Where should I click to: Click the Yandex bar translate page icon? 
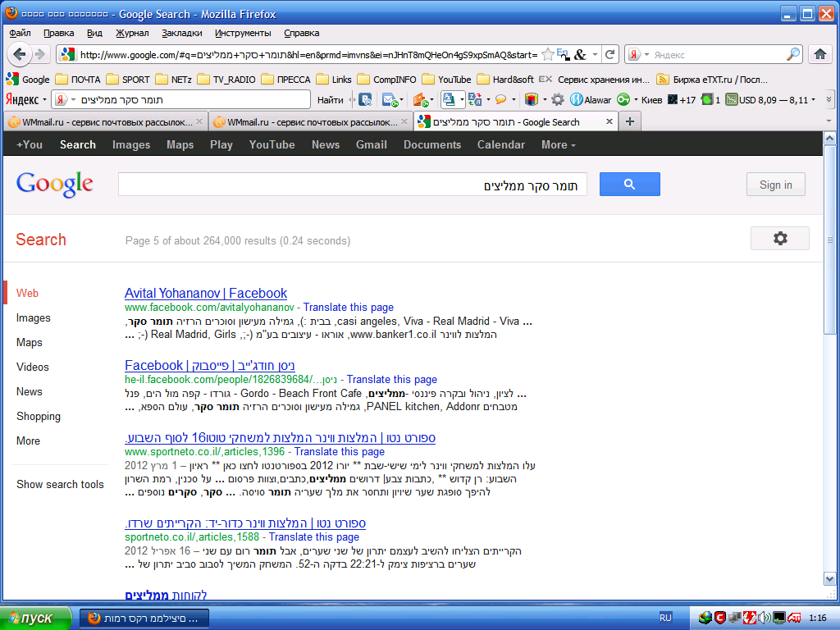[x=475, y=99]
